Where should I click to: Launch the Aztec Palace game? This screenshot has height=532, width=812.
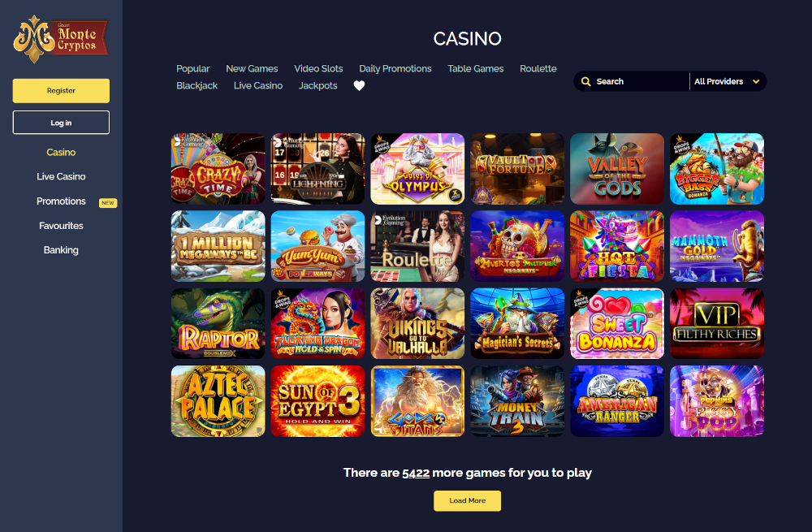click(x=218, y=401)
